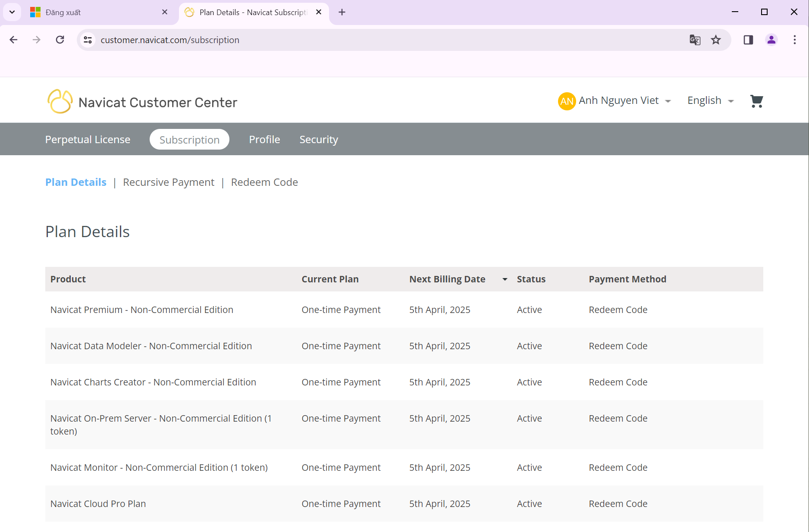Bookmark this page with the star icon

click(x=716, y=40)
